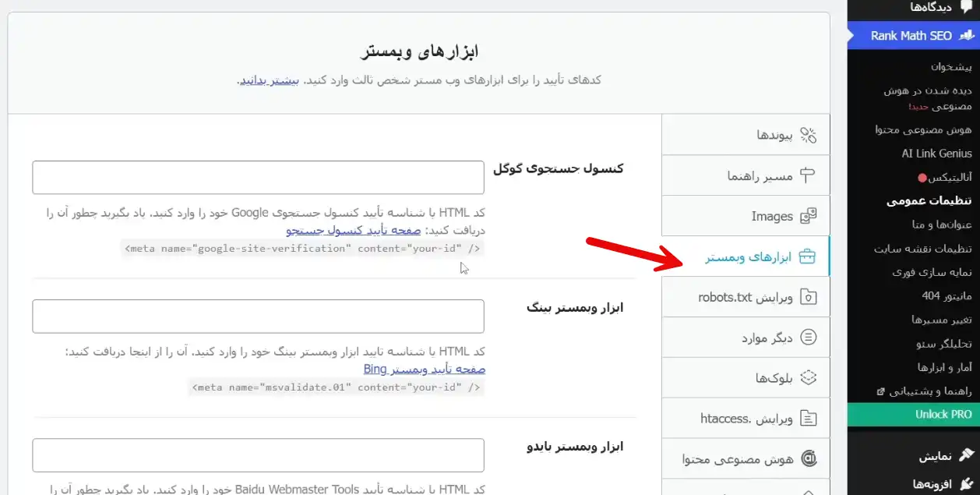Open the آمار و ابزارها item

click(944, 367)
